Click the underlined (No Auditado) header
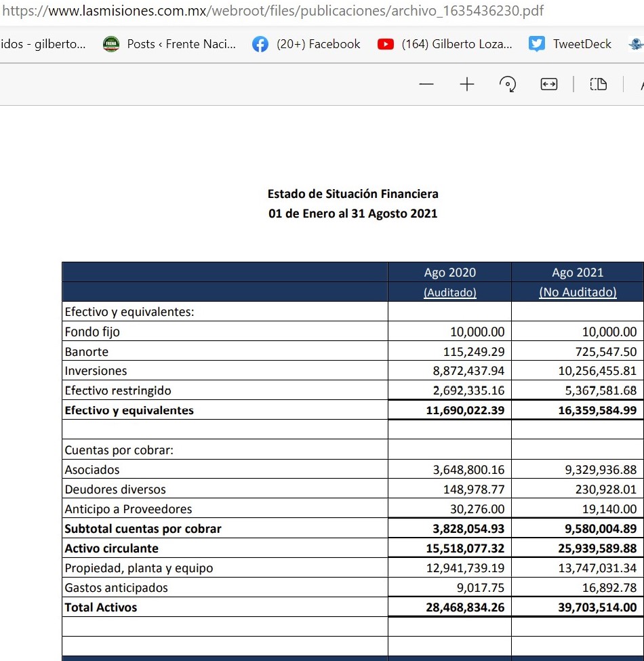 578,292
